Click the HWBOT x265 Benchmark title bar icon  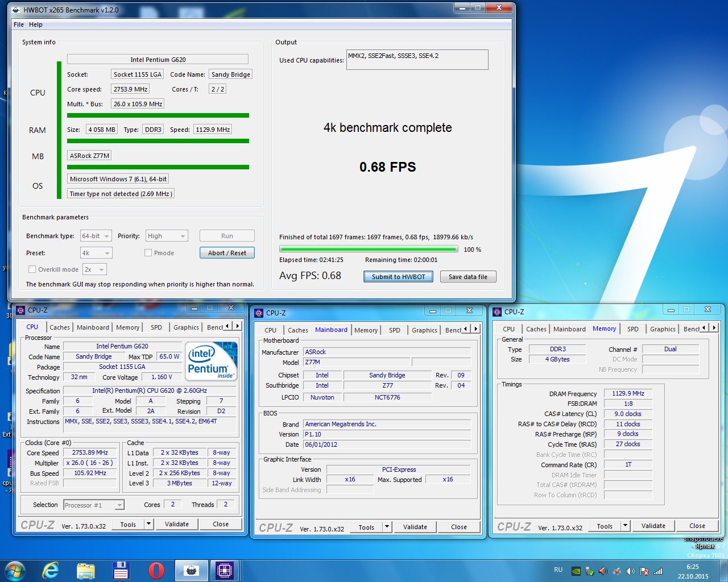tap(15, 10)
